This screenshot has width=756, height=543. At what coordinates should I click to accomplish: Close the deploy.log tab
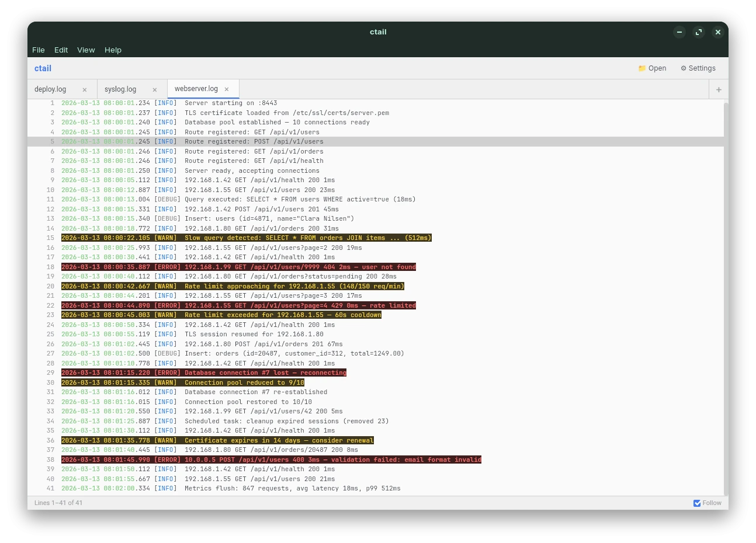pos(85,90)
